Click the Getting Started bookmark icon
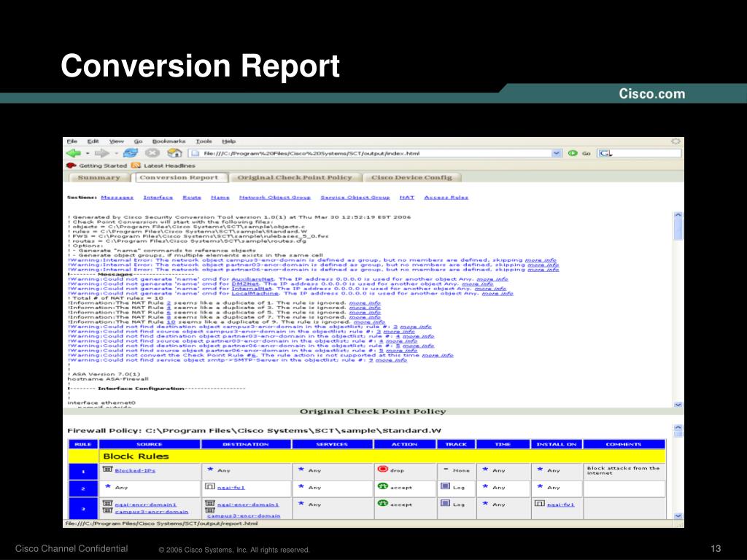The width and height of the screenshot is (747, 560). 71,166
